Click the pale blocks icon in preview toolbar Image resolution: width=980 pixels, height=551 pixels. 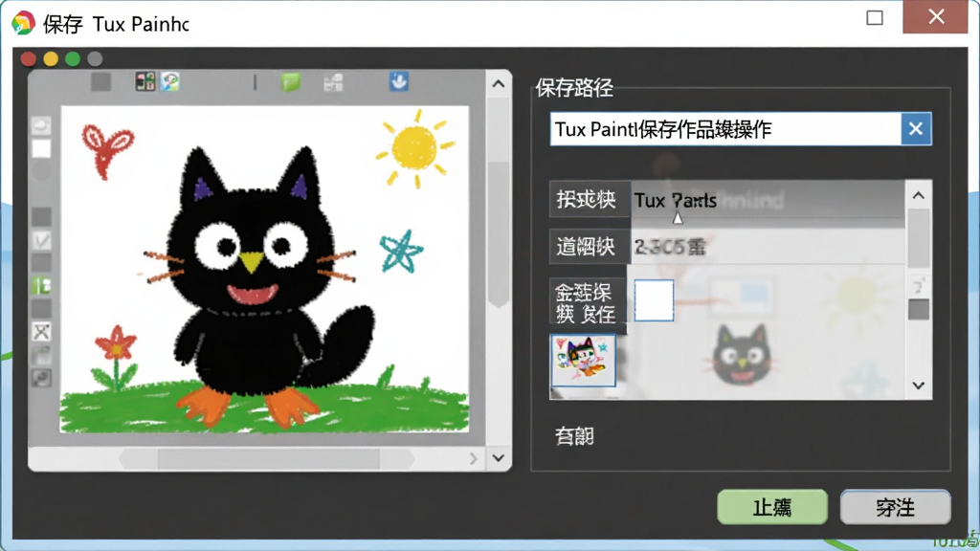(333, 82)
